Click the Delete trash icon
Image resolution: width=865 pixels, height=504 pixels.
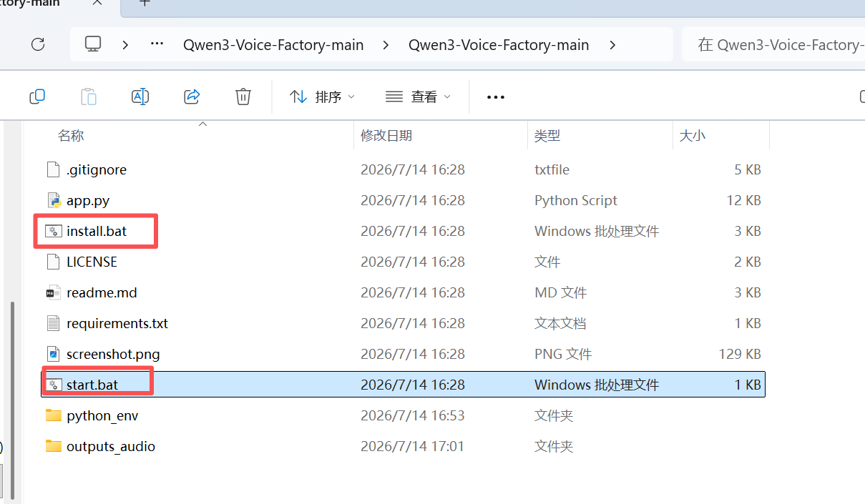pos(243,97)
